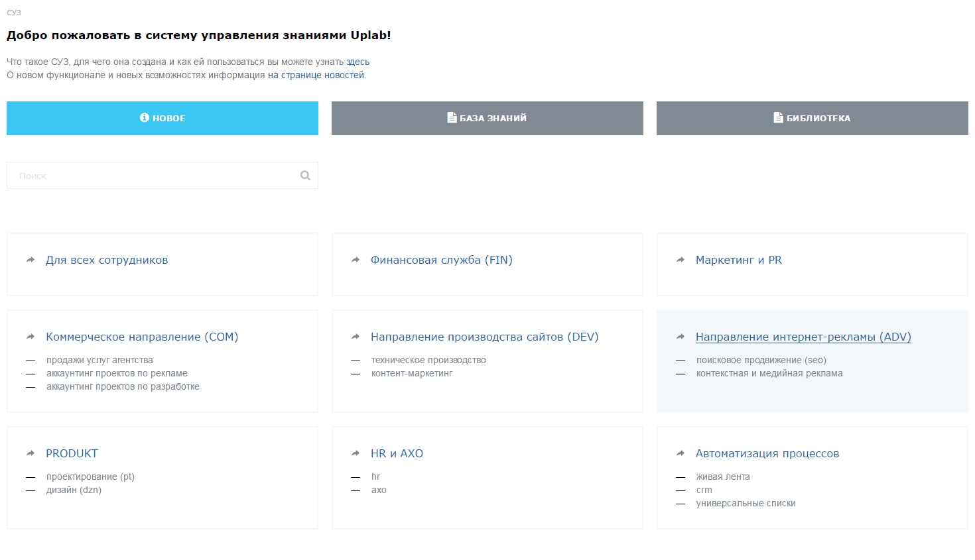Select 'аккаунтинг проектов по рекламе'
975x560 pixels.
click(x=117, y=373)
